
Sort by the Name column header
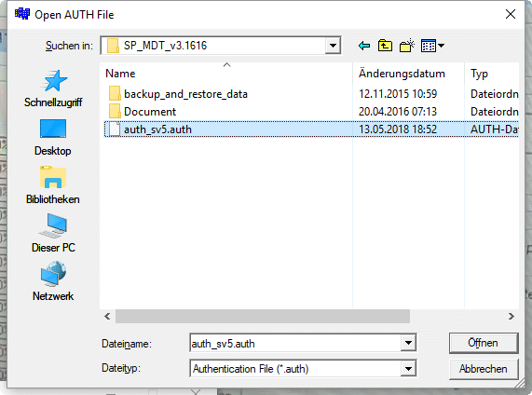click(226, 74)
